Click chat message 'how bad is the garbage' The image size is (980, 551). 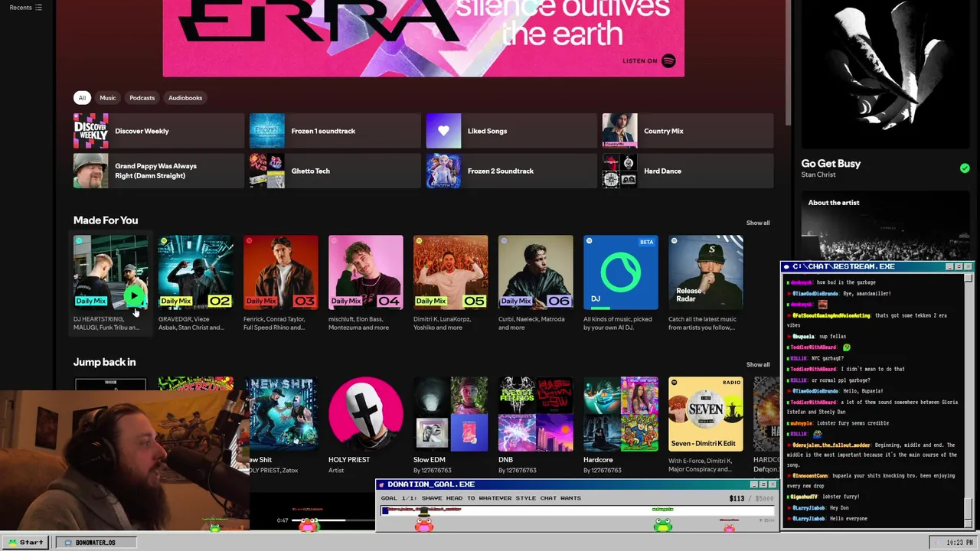846,282
